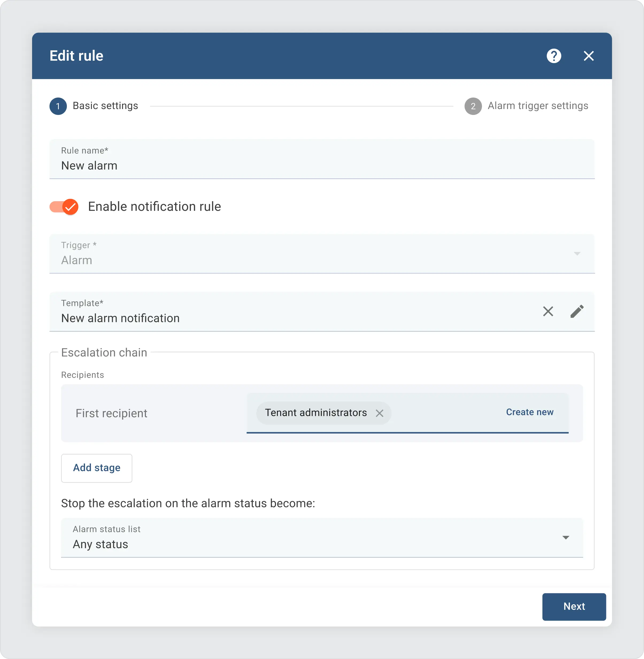
Task: Click the Create new recipient link
Action: point(530,412)
